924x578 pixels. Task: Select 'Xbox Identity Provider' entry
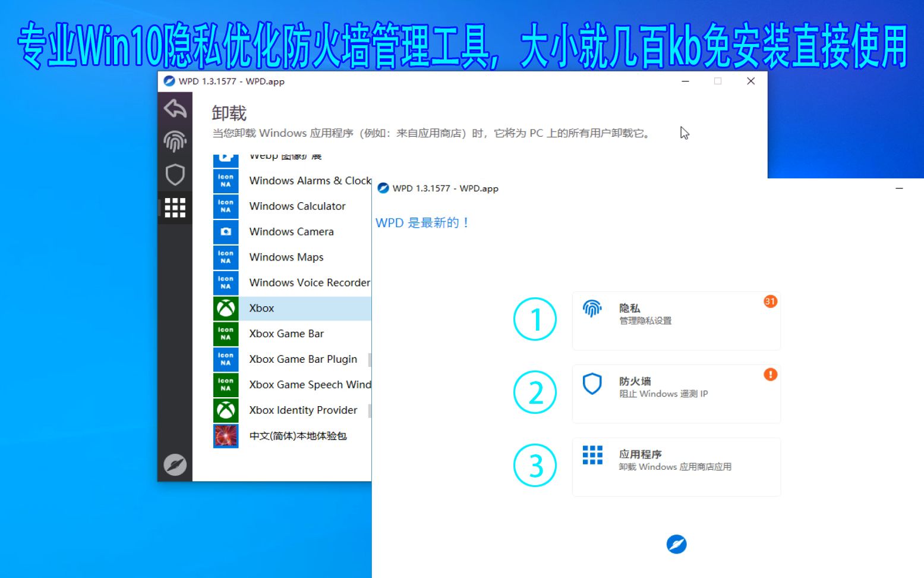click(292, 410)
